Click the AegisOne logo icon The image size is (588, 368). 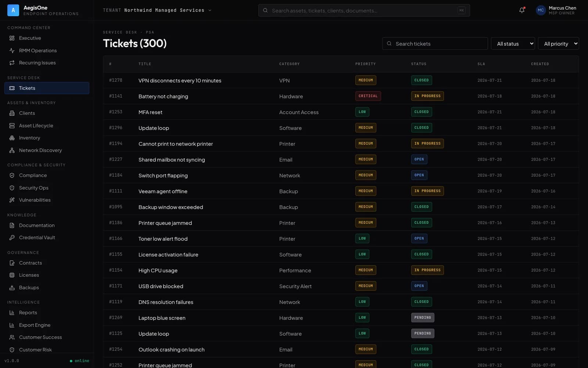pyautogui.click(x=13, y=10)
